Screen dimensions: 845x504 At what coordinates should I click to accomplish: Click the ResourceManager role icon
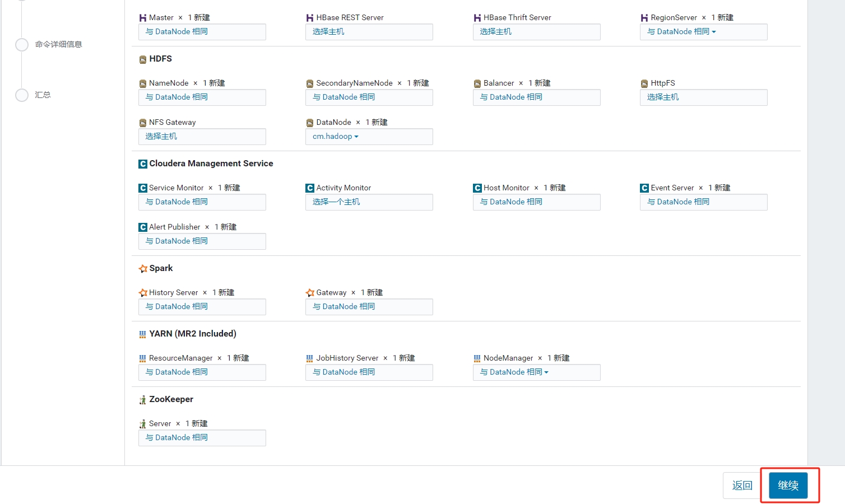[142, 358]
